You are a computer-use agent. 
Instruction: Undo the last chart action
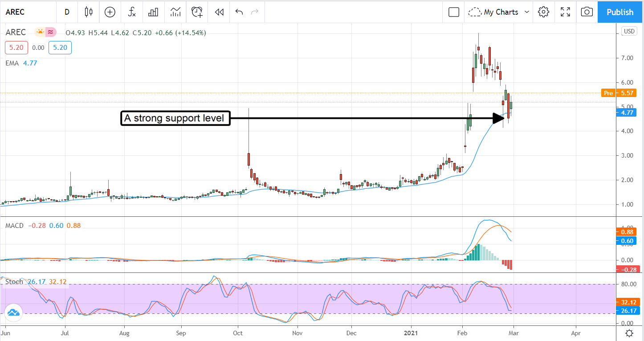click(x=239, y=12)
